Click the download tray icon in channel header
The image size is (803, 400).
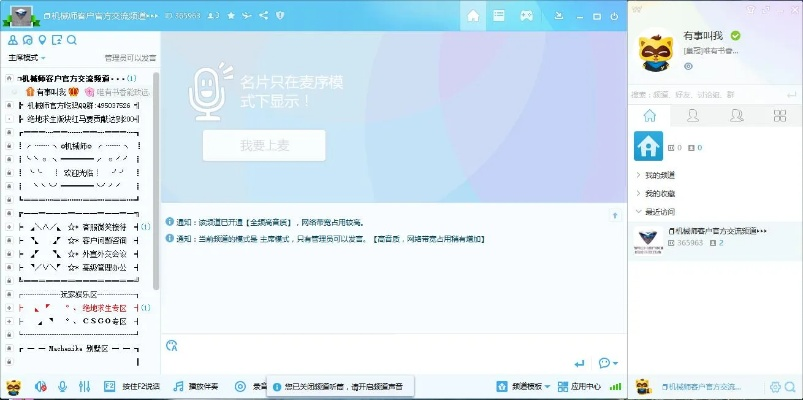tap(559, 16)
